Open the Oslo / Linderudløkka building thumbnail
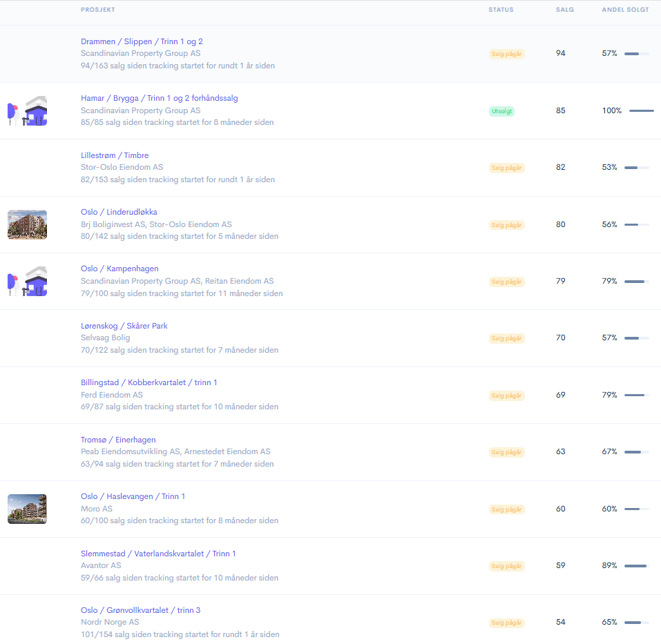The image size is (661, 644). coord(28,224)
